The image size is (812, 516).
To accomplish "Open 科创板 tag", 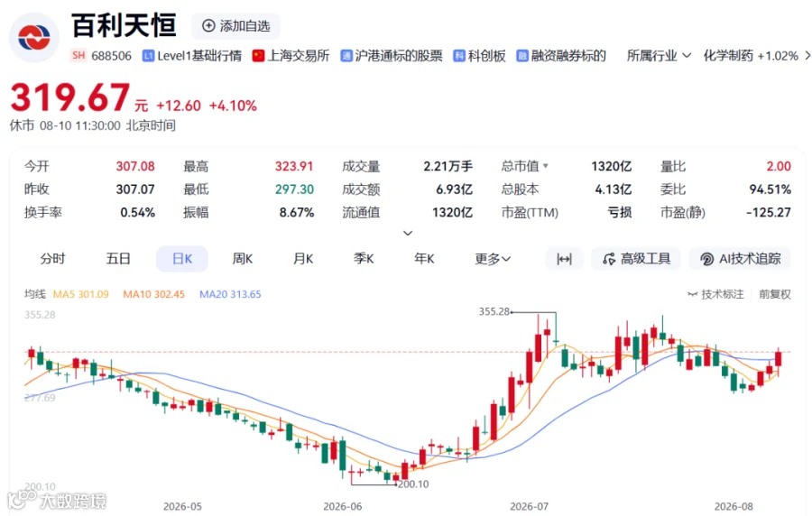I will [480, 56].
